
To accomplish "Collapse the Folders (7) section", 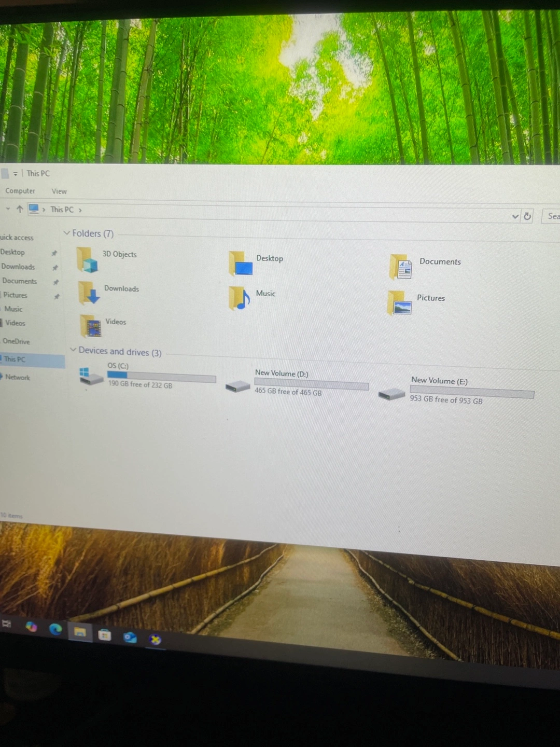I will pyautogui.click(x=66, y=233).
